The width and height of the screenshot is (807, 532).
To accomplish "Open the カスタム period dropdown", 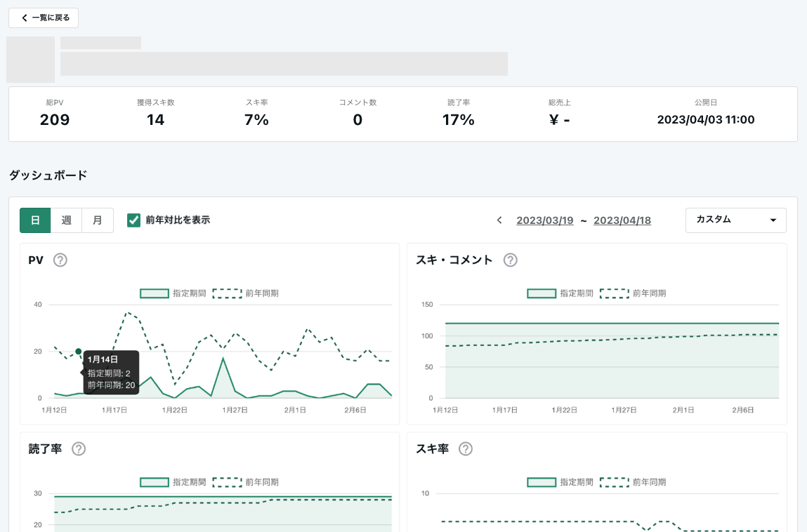I will tap(735, 220).
